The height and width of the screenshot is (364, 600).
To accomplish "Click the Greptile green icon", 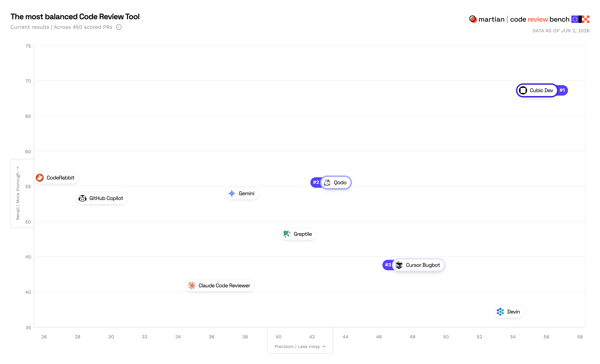I will click(287, 234).
